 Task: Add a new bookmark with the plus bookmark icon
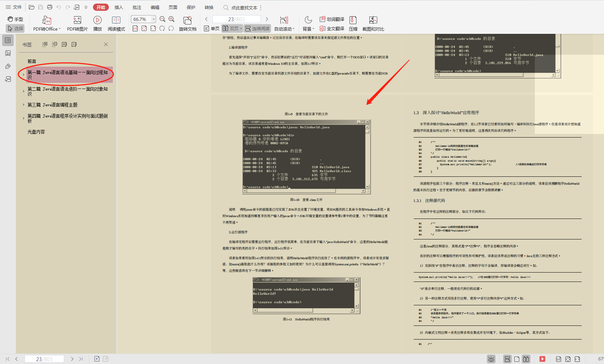click(x=64, y=44)
